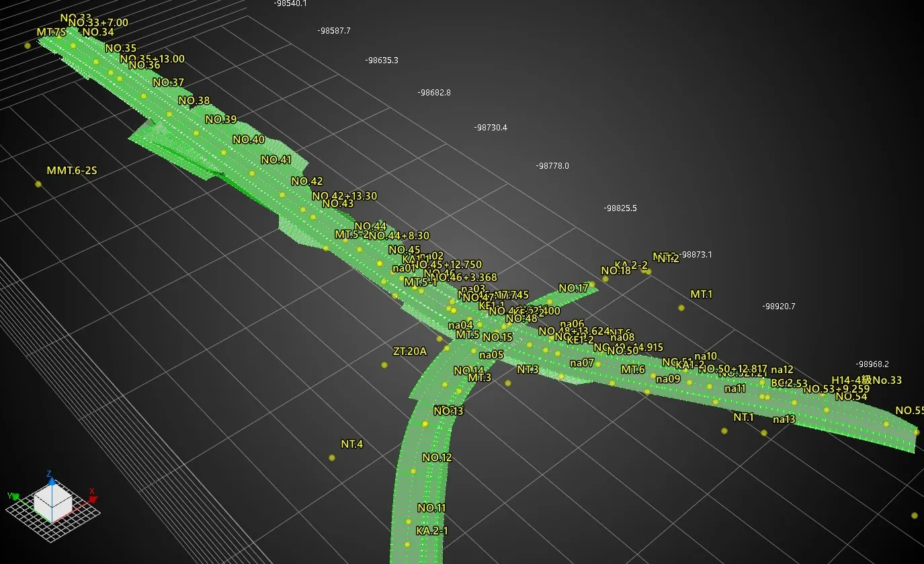Screen dimensions: 924x564
Task: Click grid coordinate -98825.5
Action: tap(620, 208)
